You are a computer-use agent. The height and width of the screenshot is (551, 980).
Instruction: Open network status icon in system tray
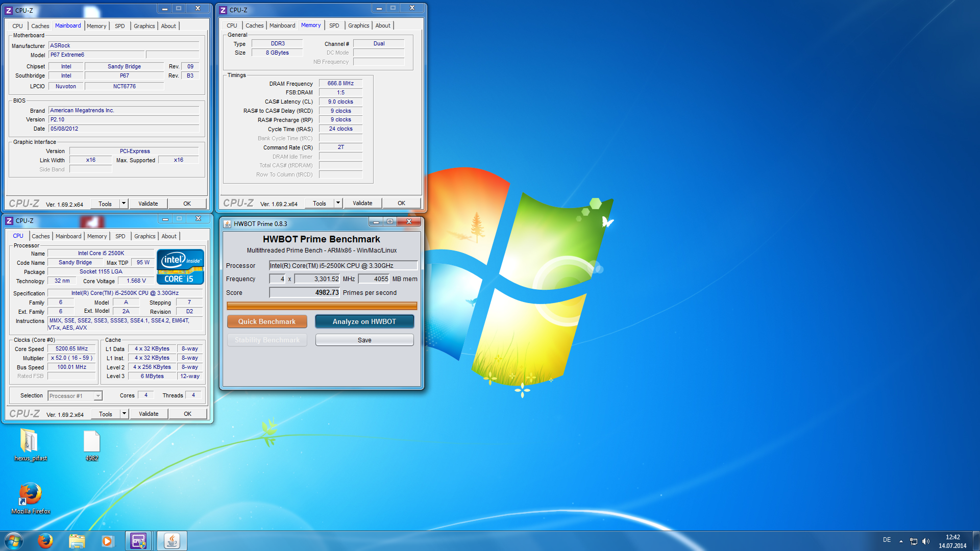tap(914, 541)
